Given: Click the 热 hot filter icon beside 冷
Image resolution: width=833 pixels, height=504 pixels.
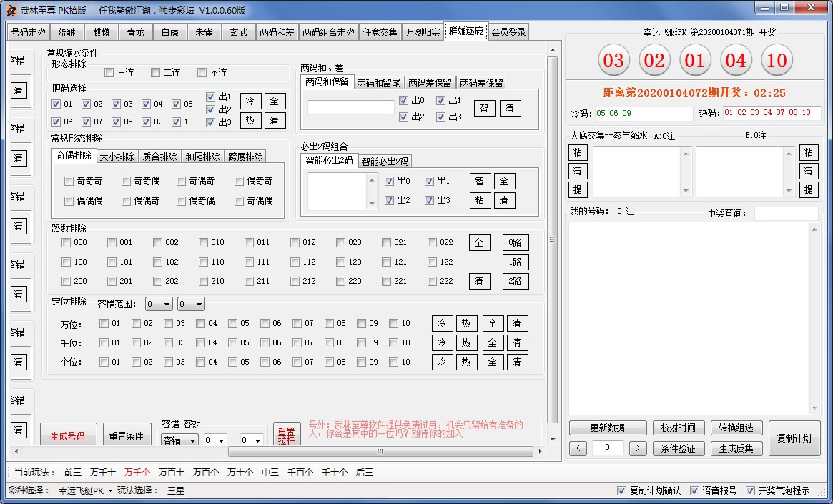Looking at the screenshot, I should pos(250,120).
